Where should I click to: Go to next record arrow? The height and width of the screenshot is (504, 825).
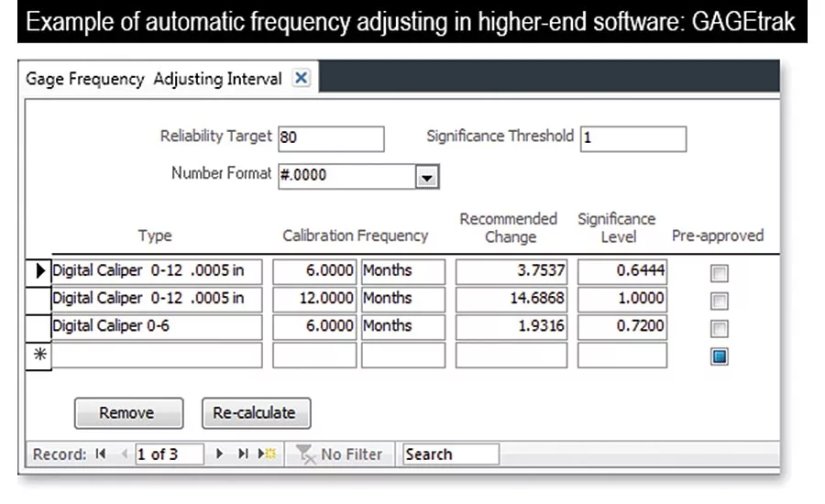coord(219,454)
